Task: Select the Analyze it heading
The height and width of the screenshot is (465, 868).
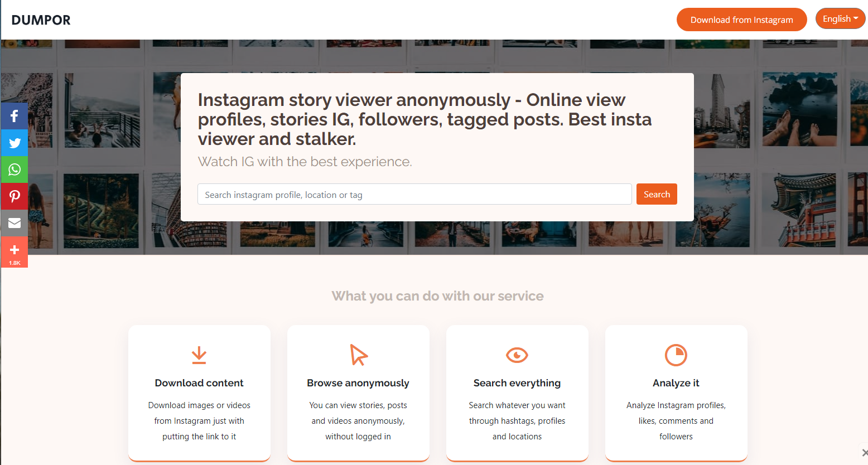Action: point(676,383)
